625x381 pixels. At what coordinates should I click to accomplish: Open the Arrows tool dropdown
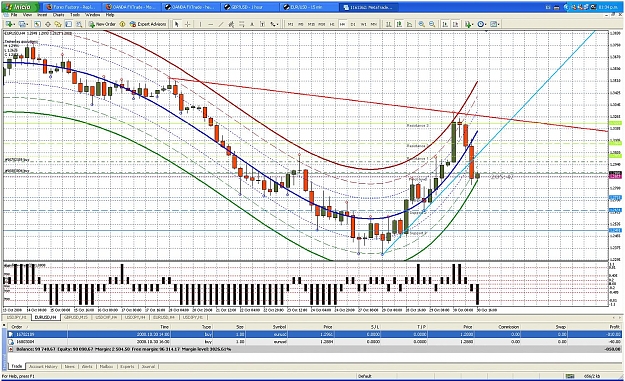click(x=274, y=24)
